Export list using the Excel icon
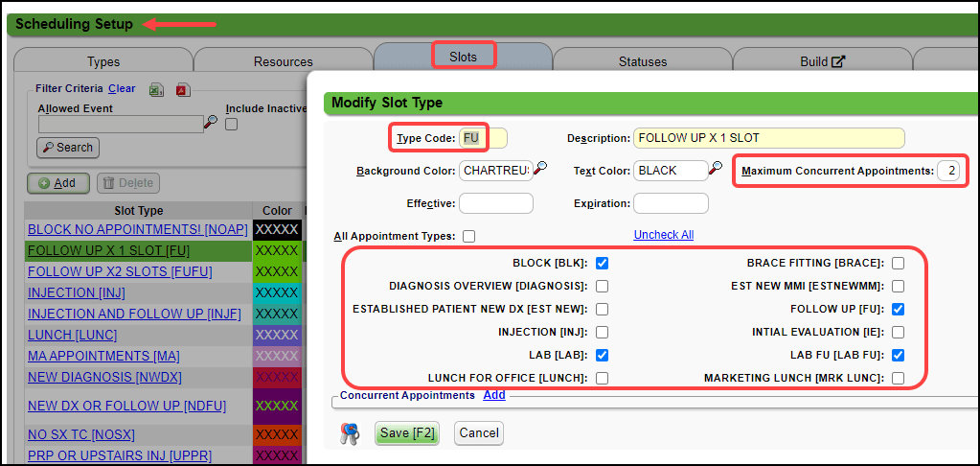This screenshot has height=466, width=980. [155, 89]
